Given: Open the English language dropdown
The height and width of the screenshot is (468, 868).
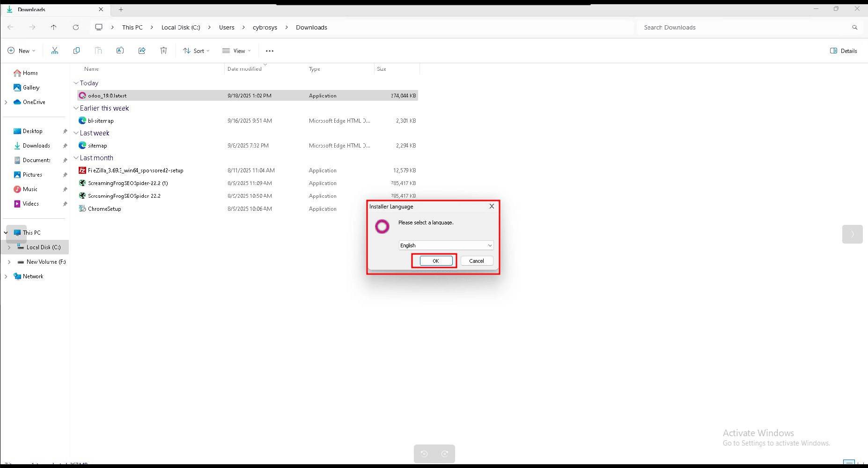Looking at the screenshot, I should click(x=446, y=245).
